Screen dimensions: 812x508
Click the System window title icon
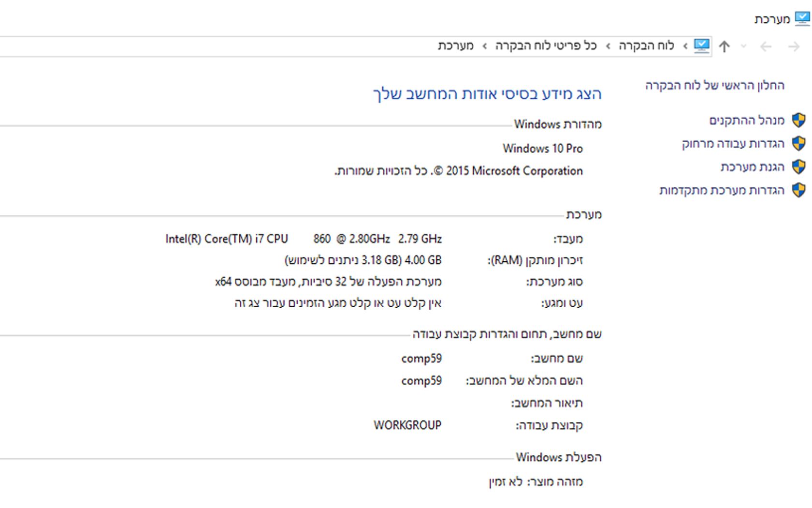click(x=802, y=19)
